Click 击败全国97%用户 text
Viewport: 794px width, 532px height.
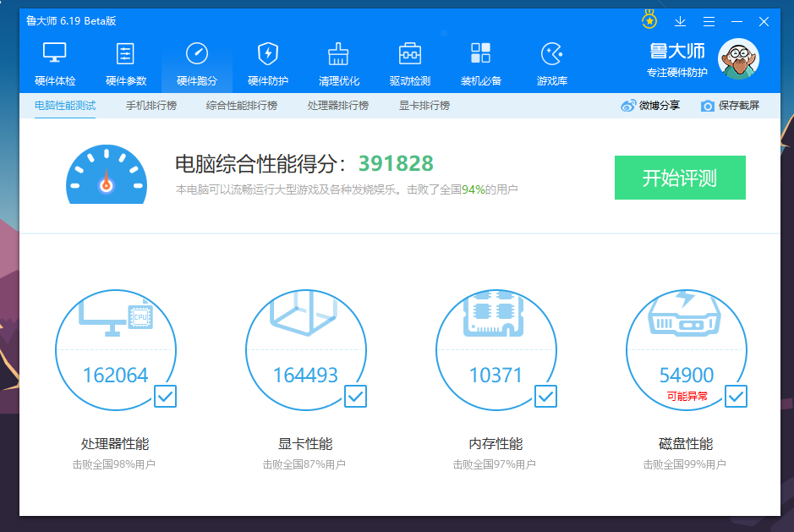pyautogui.click(x=494, y=464)
